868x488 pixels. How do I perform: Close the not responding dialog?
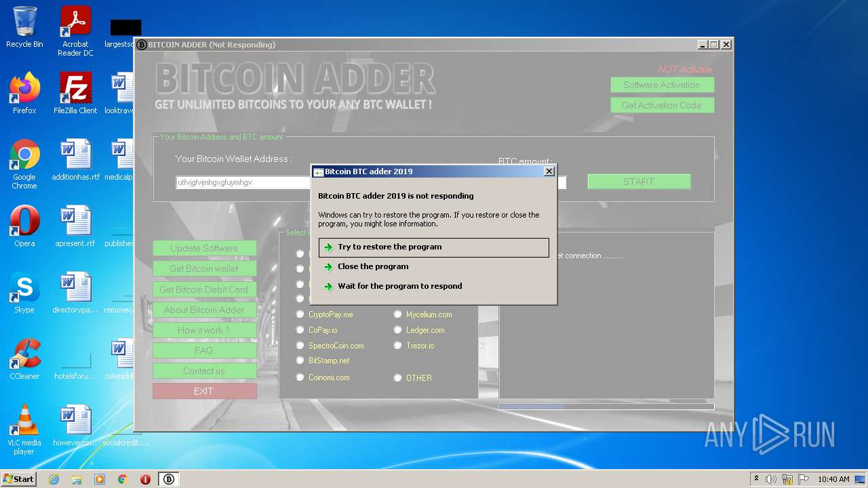[549, 171]
